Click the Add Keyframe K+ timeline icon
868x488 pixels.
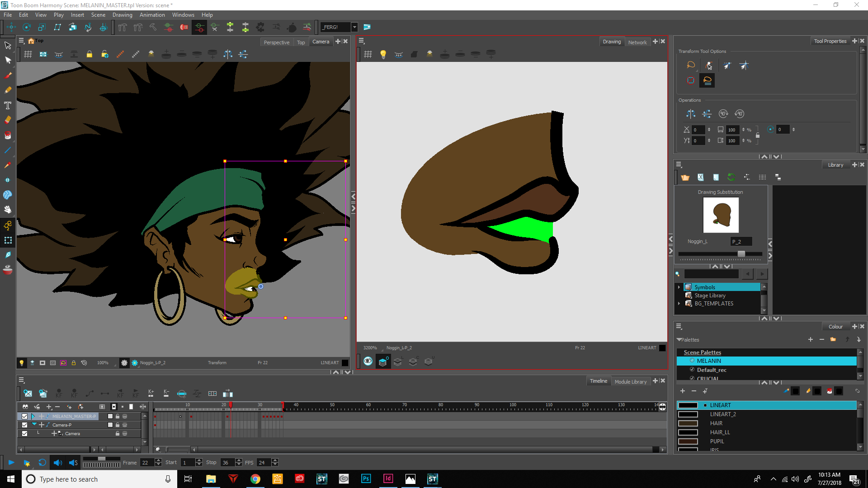(151, 394)
